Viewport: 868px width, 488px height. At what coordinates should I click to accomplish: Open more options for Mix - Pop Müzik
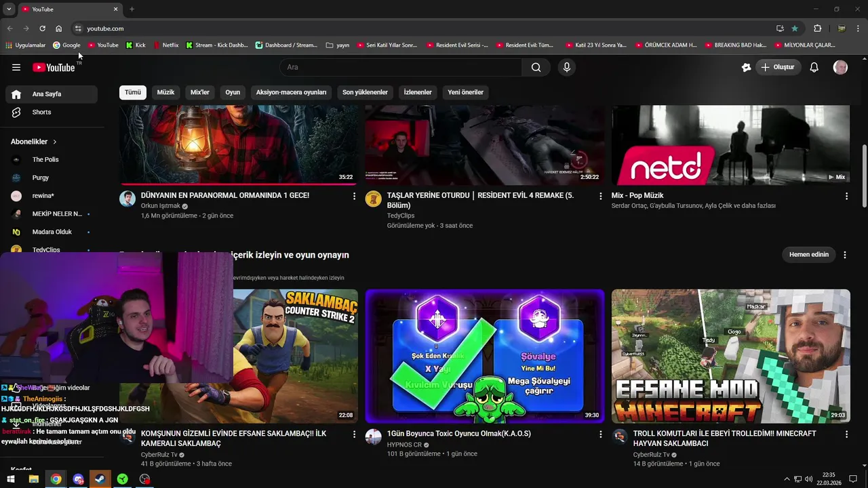pos(846,196)
